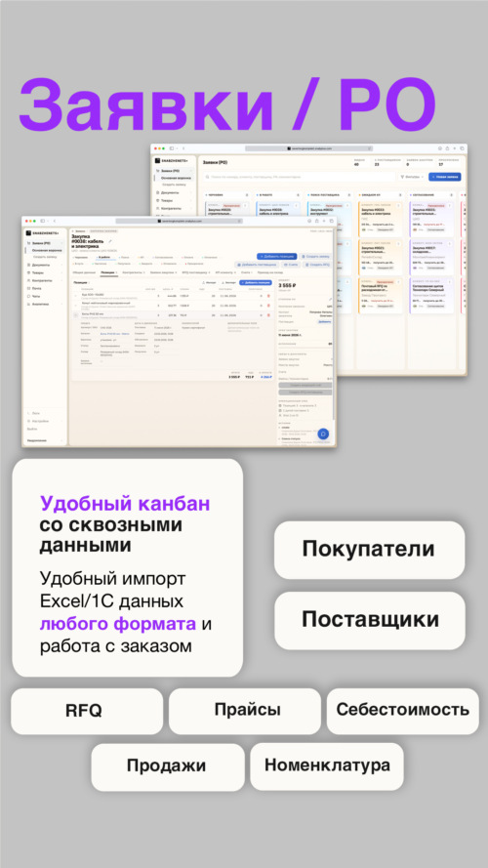488x868 pixels.
Task: Set status chip Согласование
Action: click(x=163, y=258)
